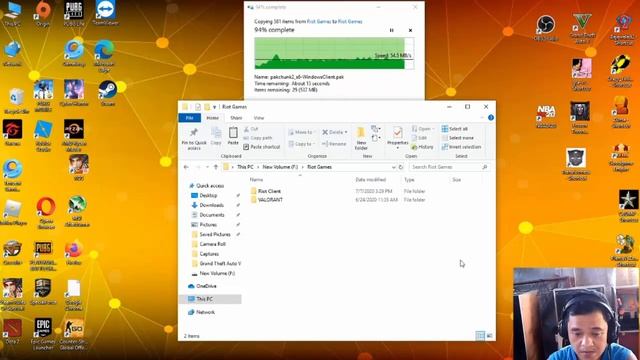
Task: Click Paste shortcut in the Clipboard group
Action: click(262, 147)
